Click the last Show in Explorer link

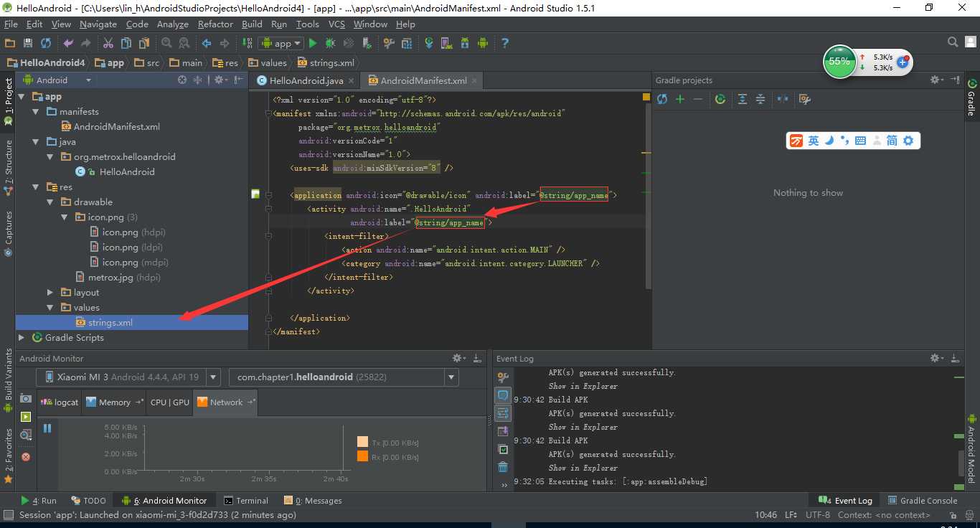coord(583,468)
